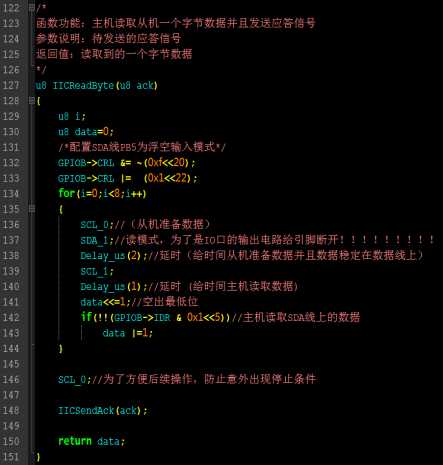Screen dimensions: 443x465
Task: Click the declaration 'u8 data=0;'
Action: click(x=86, y=132)
